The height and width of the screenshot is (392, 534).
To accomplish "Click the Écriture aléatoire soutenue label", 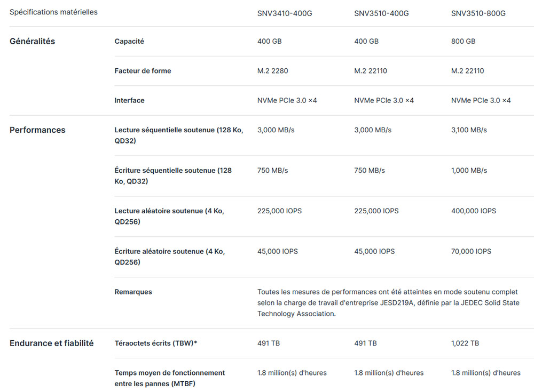I will [x=169, y=257].
